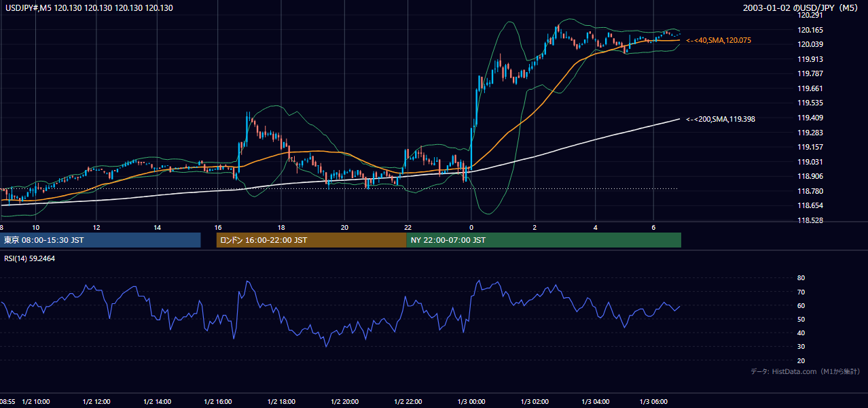This screenshot has width=868, height=408.
Task: Click the RSI(14) 59.2464 indicator label
Action: [29, 258]
